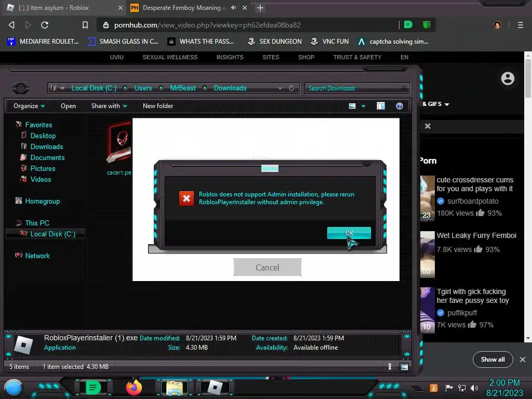
Task: Click the Explorer help question icon
Action: [400, 106]
